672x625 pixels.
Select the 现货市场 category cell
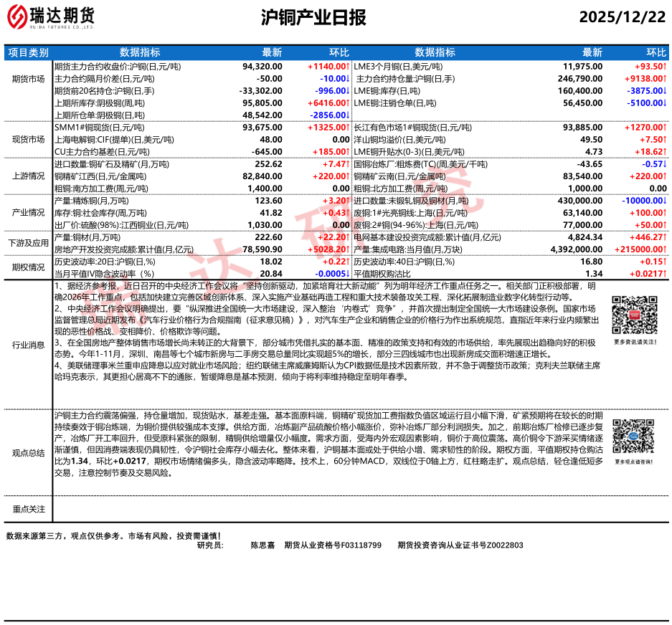pyautogui.click(x=29, y=140)
